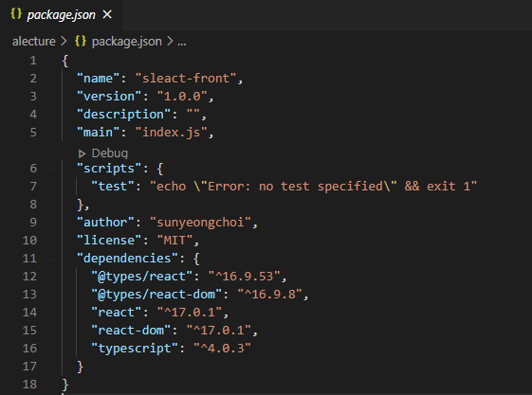Collapse the root object fold on line 1

point(51,61)
